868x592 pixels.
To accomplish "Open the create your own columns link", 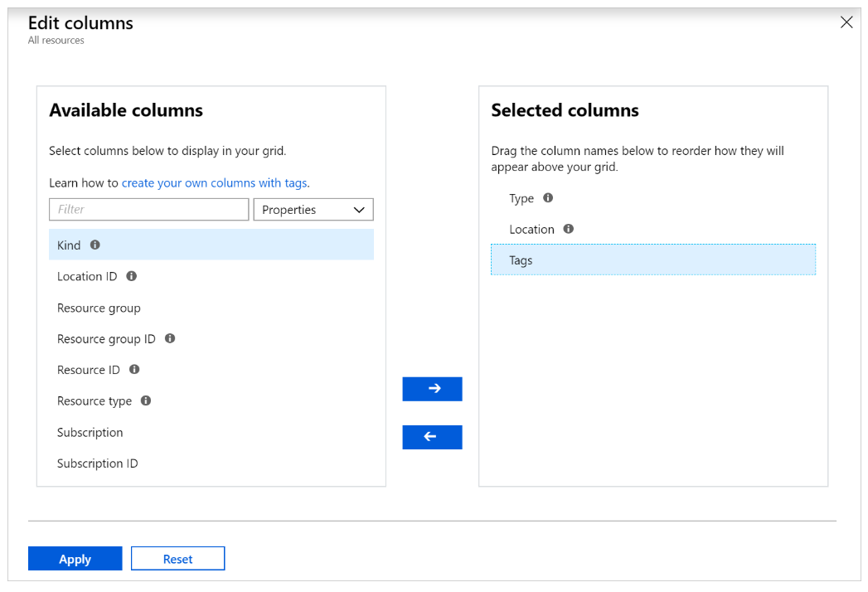I will click(215, 182).
